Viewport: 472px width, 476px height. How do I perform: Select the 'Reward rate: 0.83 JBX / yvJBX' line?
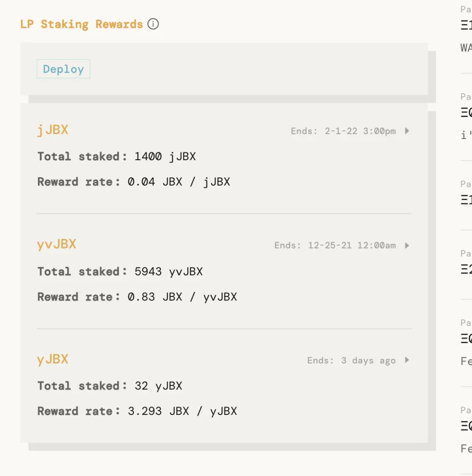[x=137, y=297]
